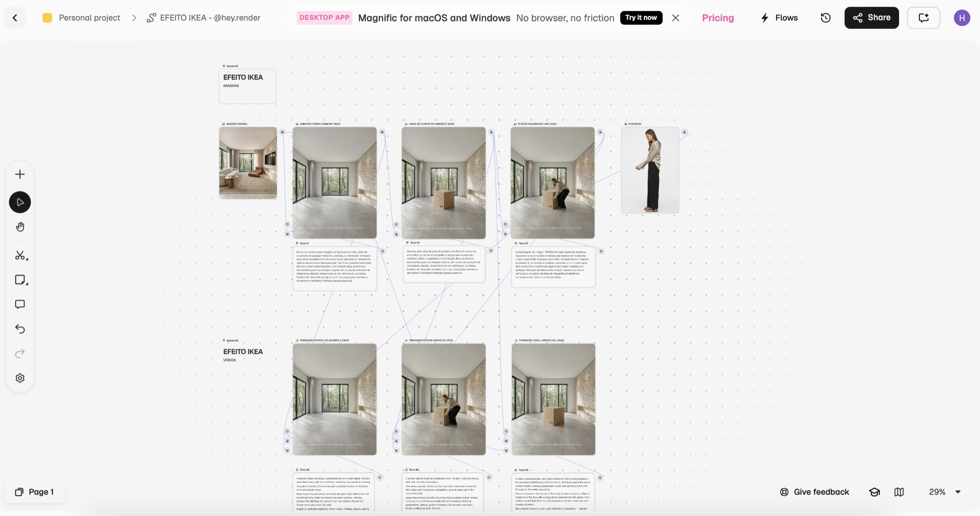Click the Try it now button
Screen dimensions: 980x516
[641, 18]
